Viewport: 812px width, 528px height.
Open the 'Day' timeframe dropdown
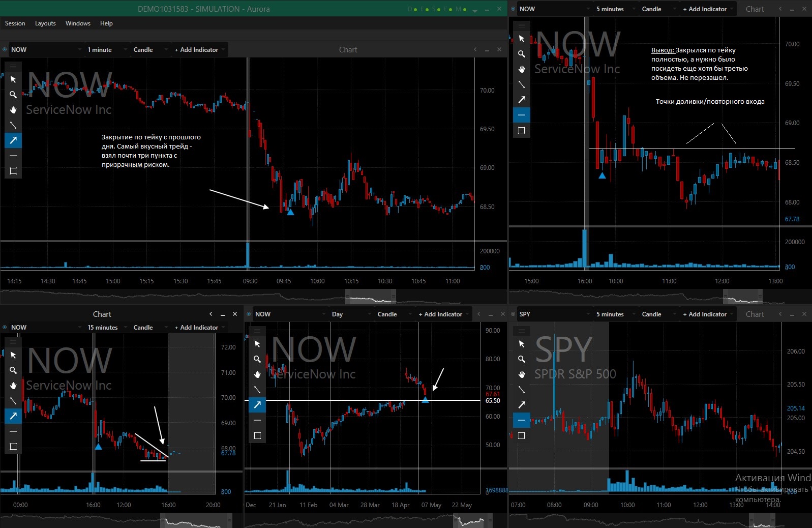coord(351,314)
